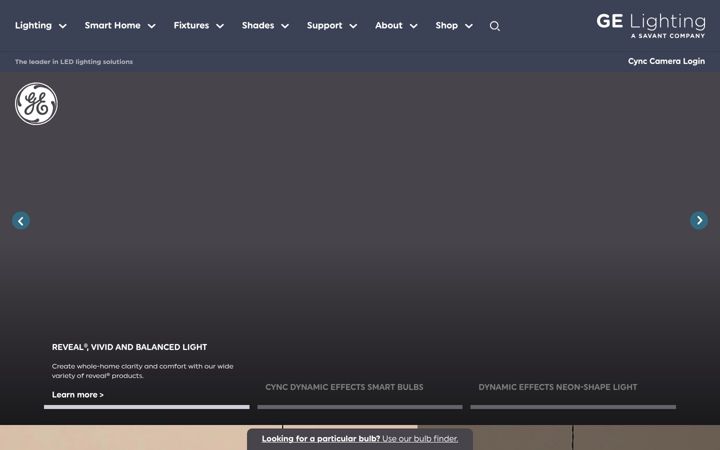
Task: Click the GE Lighting Savant company logo
Action: (651, 26)
